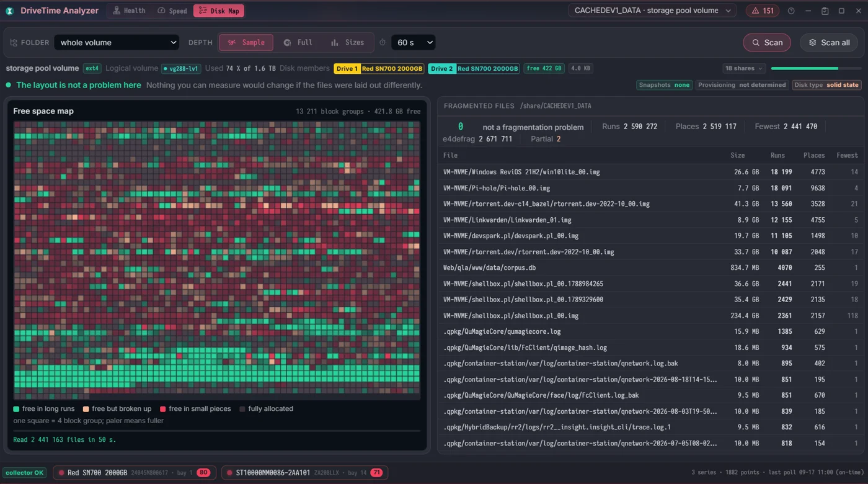Image resolution: width=868 pixels, height=484 pixels.
Task: Sort table by Fewest column header
Action: pyautogui.click(x=847, y=155)
